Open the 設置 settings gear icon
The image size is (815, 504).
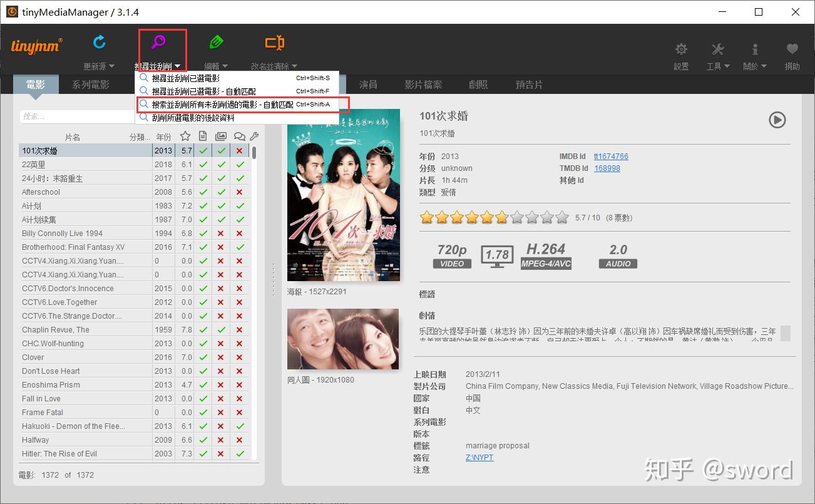[680, 49]
